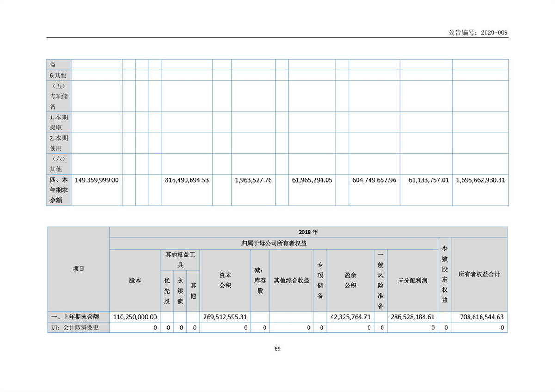Select the 四、本年期末余额 row label

[58, 190]
